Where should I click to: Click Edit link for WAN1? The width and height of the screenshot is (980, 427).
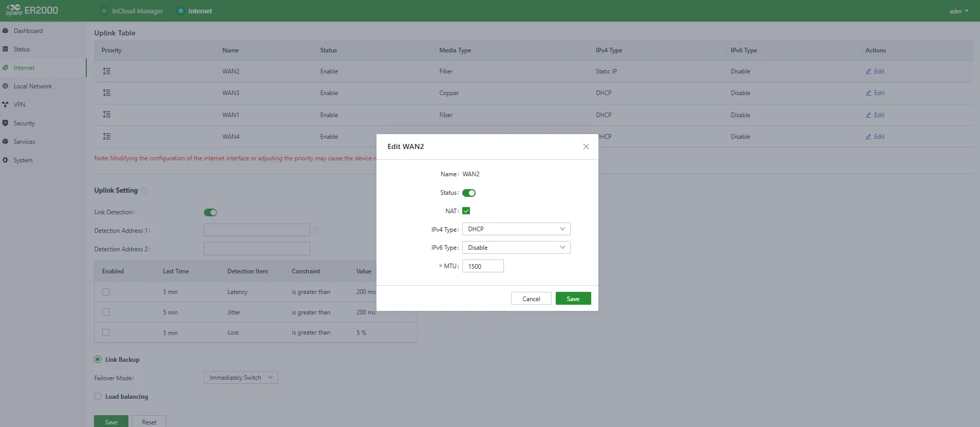(x=875, y=115)
